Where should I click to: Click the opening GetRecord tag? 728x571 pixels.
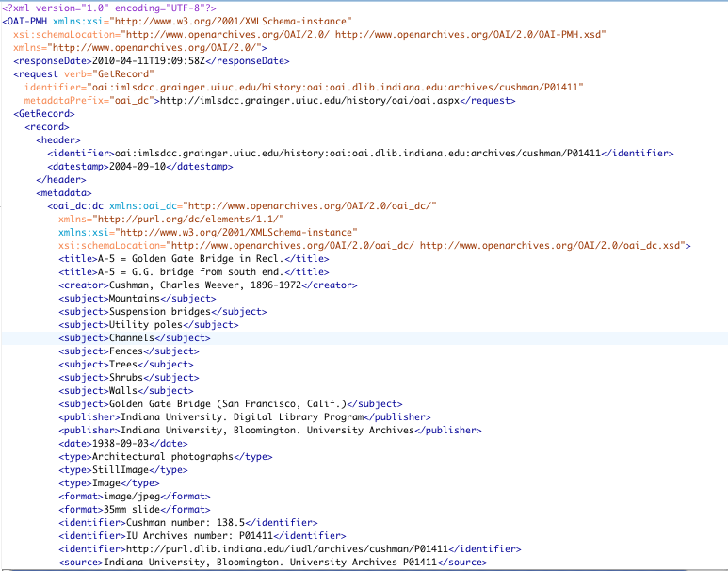(44, 113)
